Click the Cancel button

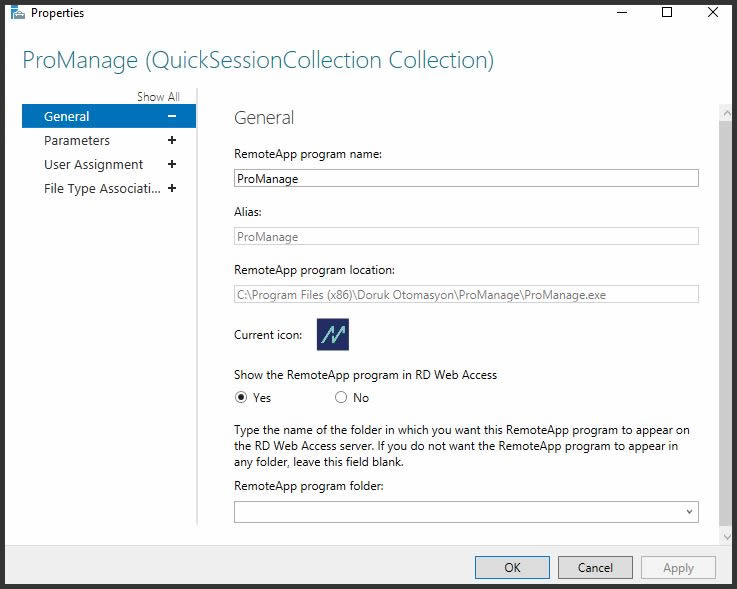595,568
